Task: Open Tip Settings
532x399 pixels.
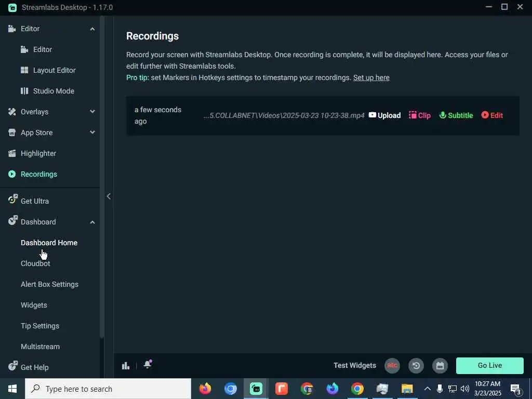Action: click(x=40, y=326)
